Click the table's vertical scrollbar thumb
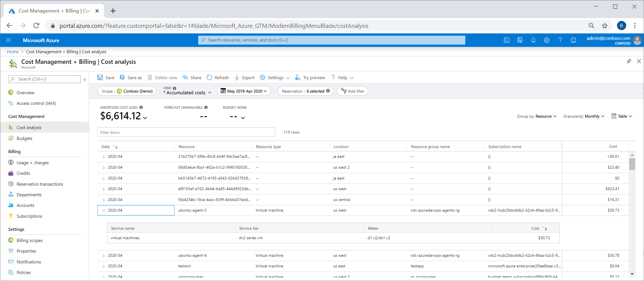 click(x=632, y=164)
